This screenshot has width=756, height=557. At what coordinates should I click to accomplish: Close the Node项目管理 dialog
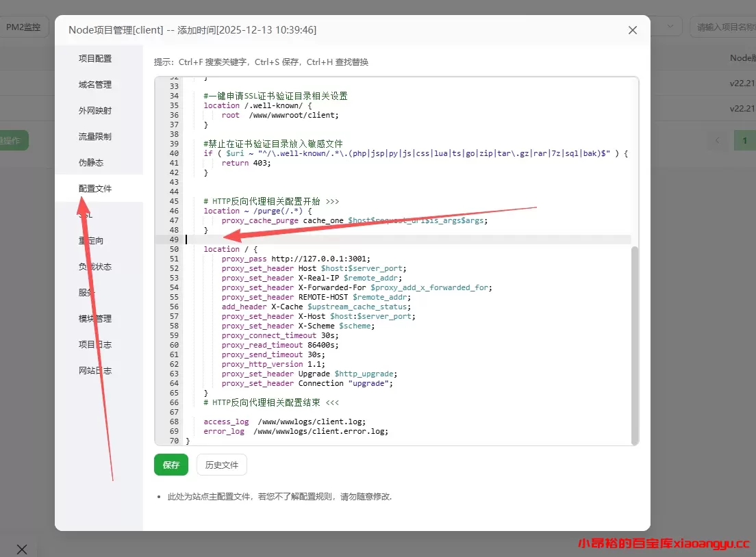632,29
